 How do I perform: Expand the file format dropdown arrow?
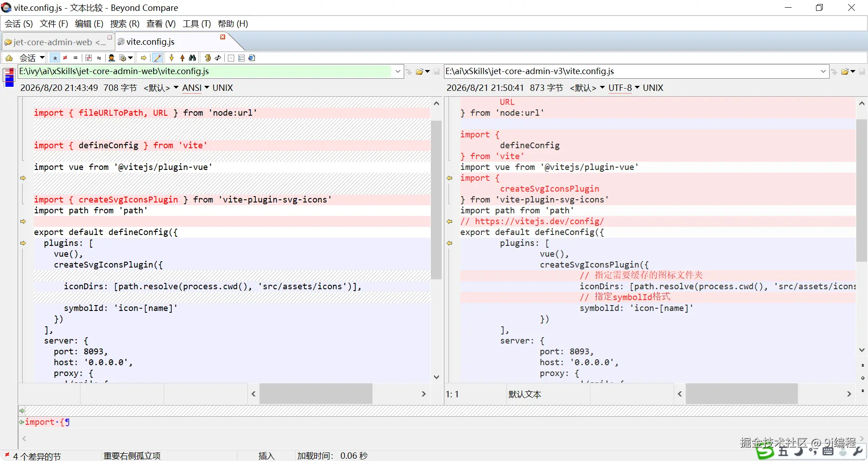coord(131,58)
